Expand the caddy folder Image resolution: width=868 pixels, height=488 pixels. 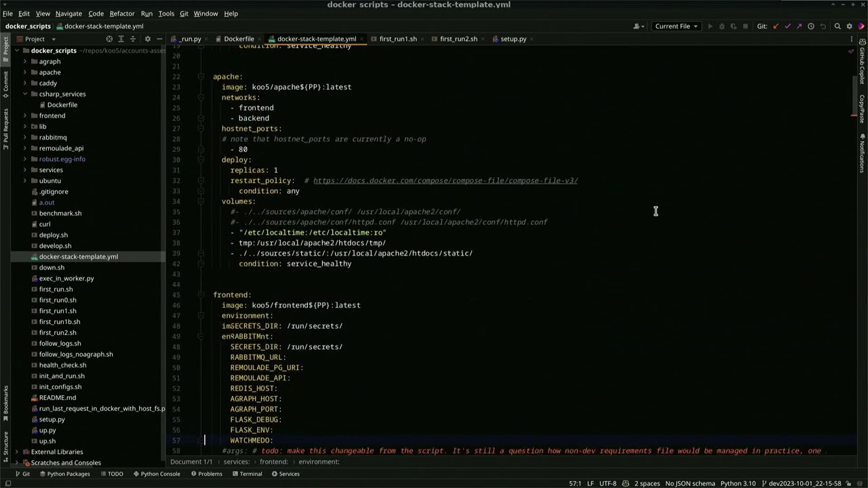click(25, 83)
